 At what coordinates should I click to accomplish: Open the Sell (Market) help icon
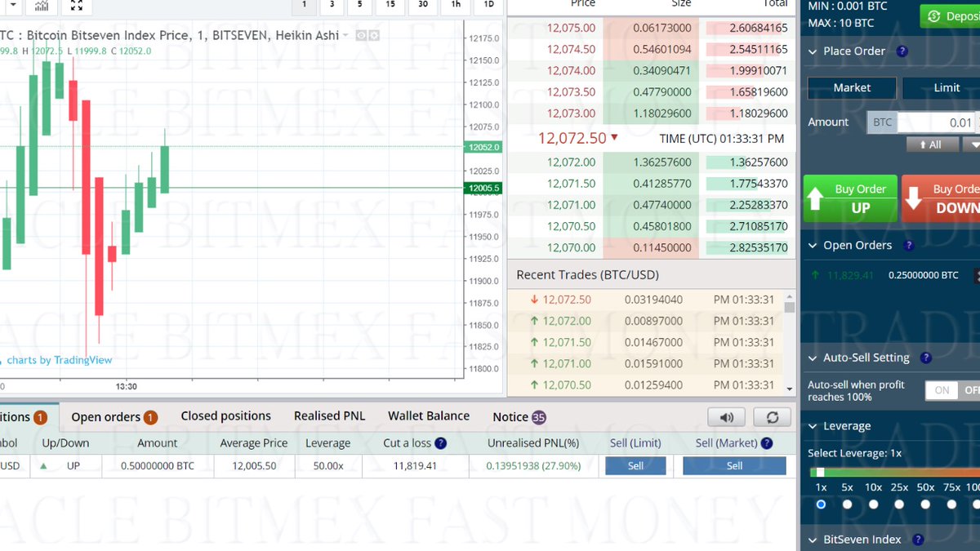tap(766, 443)
